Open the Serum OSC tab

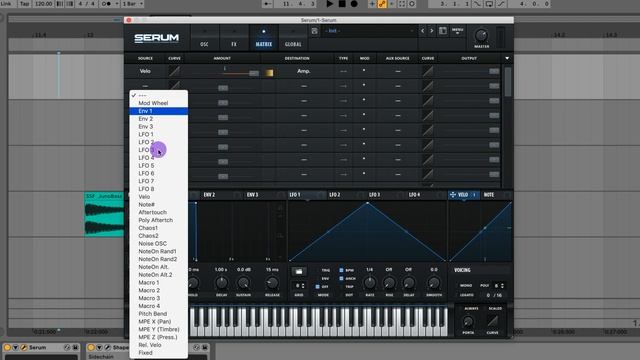[204, 38]
